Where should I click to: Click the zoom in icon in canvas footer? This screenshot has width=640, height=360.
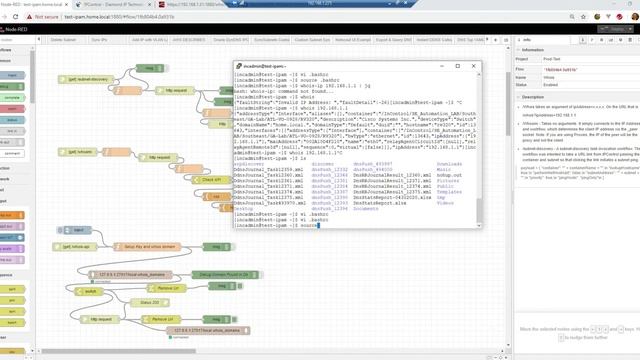(506, 358)
